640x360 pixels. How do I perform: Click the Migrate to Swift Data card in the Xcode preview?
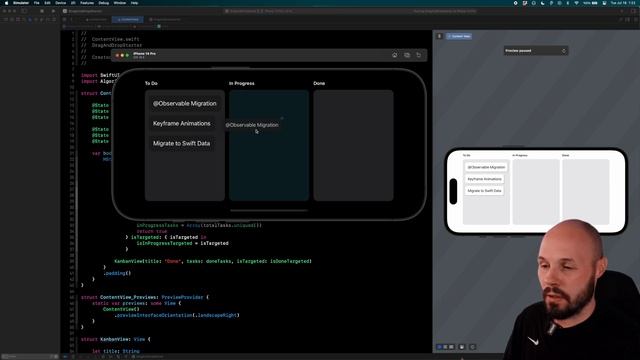pyautogui.click(x=484, y=191)
